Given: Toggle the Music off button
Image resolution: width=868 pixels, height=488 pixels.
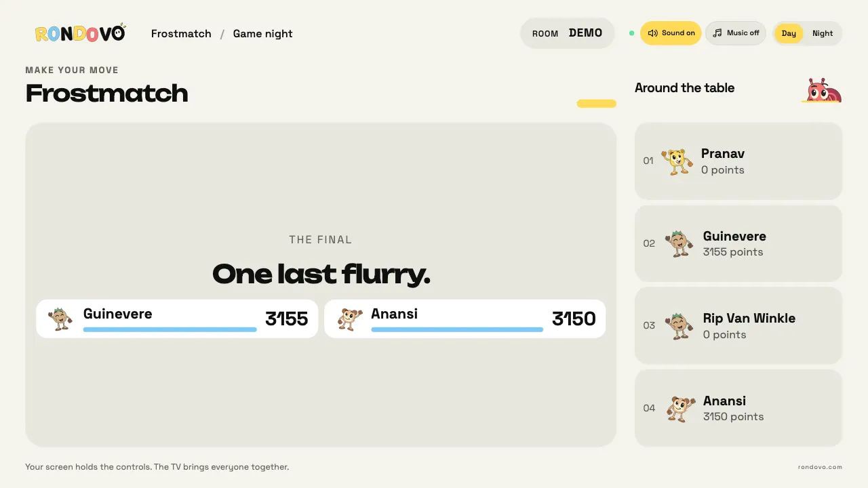Looking at the screenshot, I should (736, 33).
